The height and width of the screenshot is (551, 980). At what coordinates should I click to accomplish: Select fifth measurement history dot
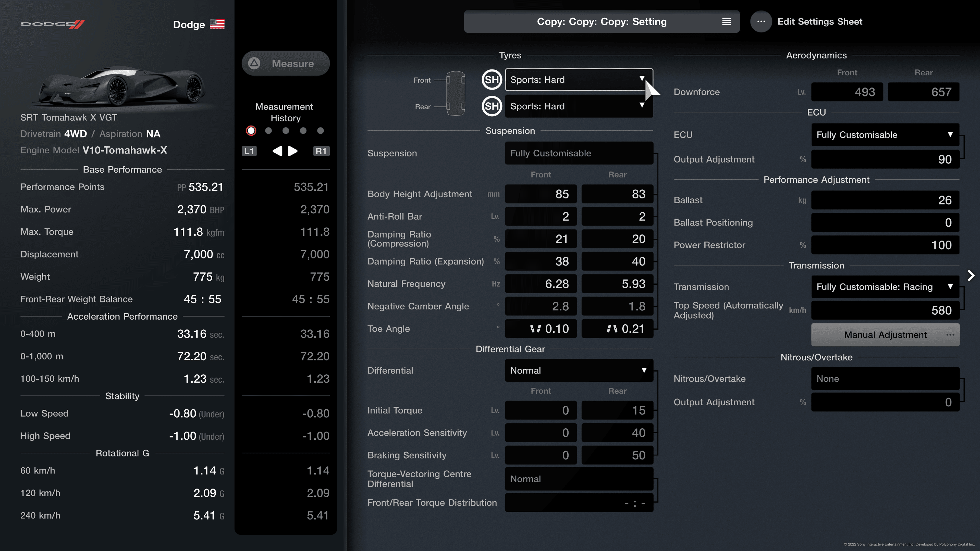(321, 131)
